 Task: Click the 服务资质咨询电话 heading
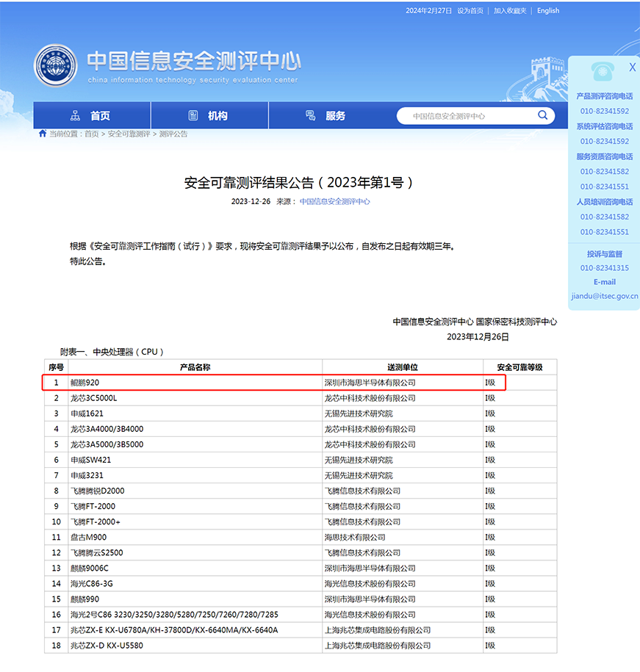point(605,156)
